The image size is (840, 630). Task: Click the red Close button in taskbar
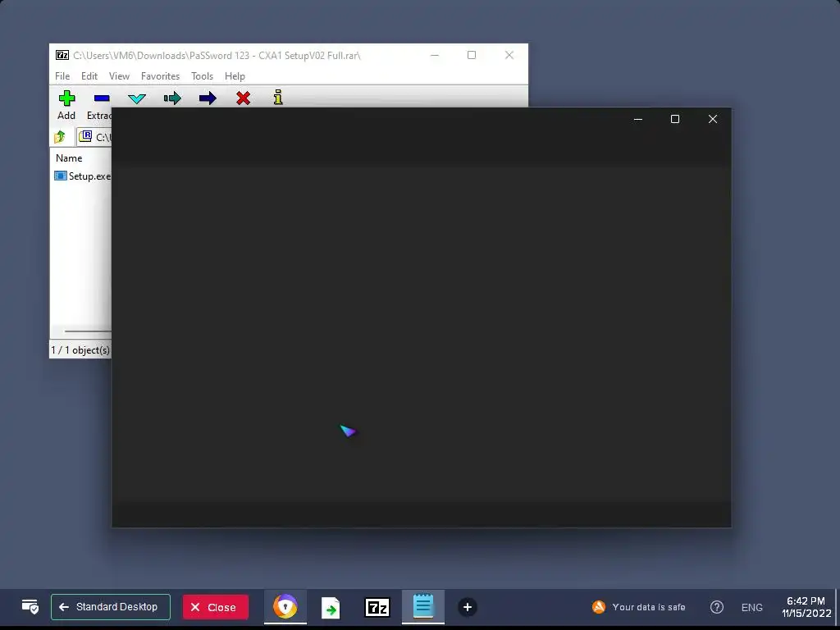pyautogui.click(x=216, y=607)
